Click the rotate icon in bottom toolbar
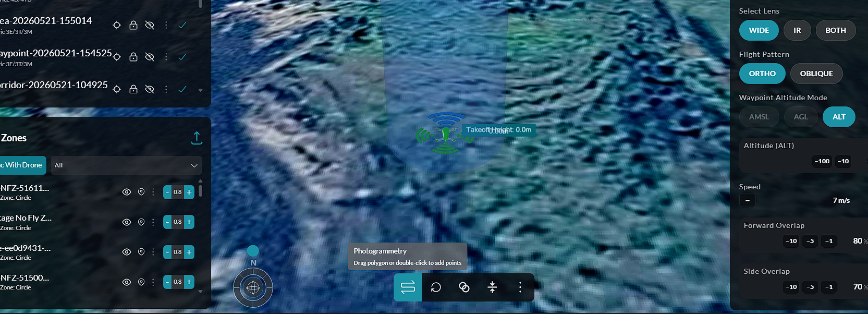Viewport: 868px width, 314px height. pyautogui.click(x=436, y=287)
